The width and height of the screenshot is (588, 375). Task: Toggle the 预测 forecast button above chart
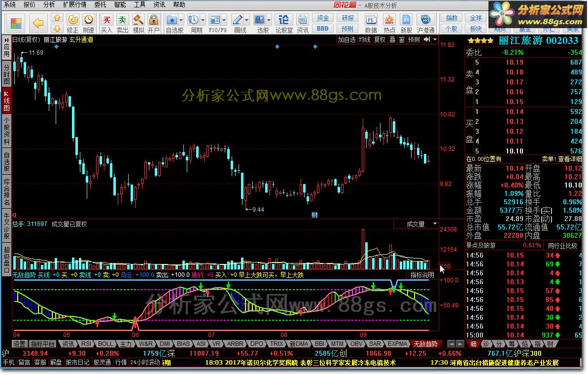pos(414,39)
